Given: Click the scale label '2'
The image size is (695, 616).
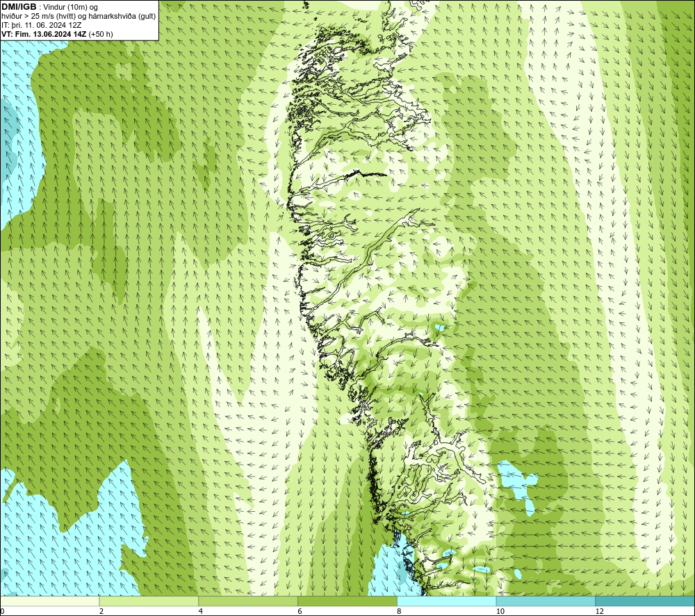Looking at the screenshot, I should coord(101,611).
